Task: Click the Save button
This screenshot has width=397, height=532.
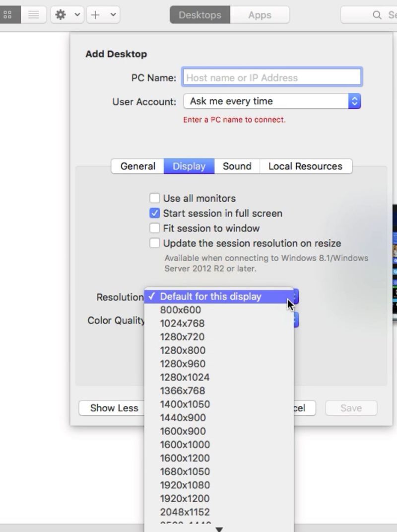Action: click(x=351, y=407)
